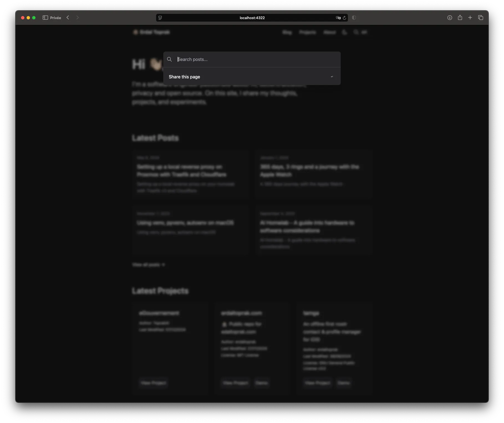Open the blurred Projects navigation link

tap(307, 32)
